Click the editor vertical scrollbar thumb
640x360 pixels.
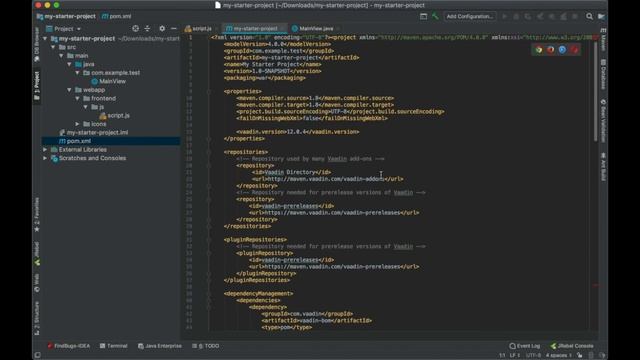click(596, 91)
